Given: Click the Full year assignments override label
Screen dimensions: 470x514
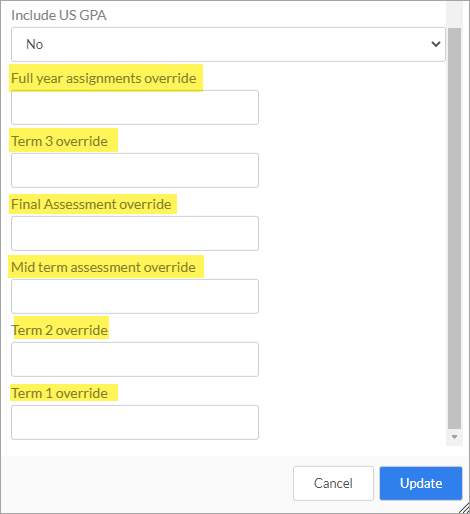Looking at the screenshot, I should coord(104,78).
